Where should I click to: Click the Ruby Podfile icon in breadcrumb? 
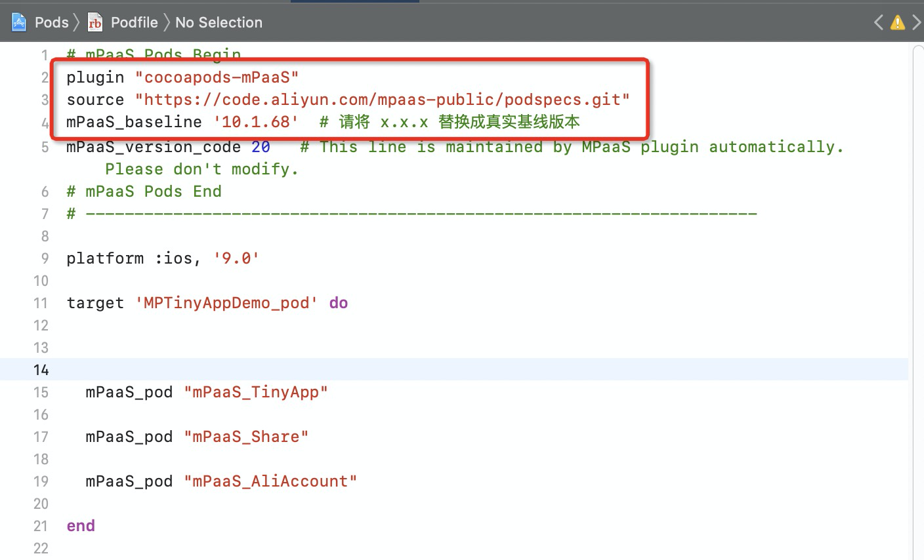(95, 22)
